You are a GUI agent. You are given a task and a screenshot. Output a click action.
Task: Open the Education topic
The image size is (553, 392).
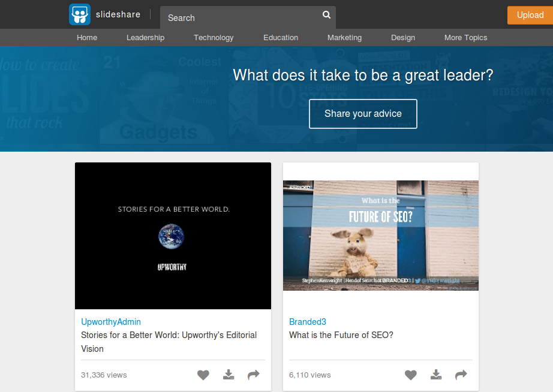pos(281,37)
